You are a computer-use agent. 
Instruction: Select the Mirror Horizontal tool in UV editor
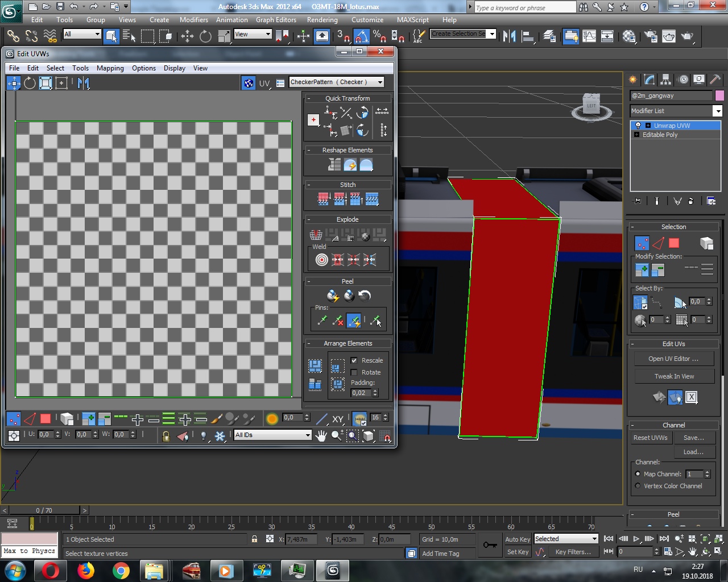click(x=84, y=83)
